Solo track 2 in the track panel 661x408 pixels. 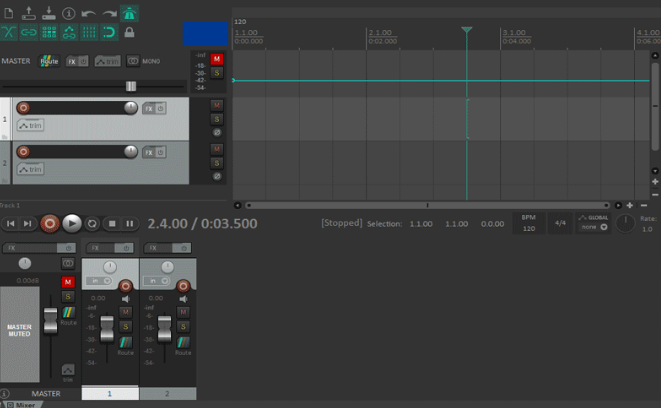coord(217,163)
